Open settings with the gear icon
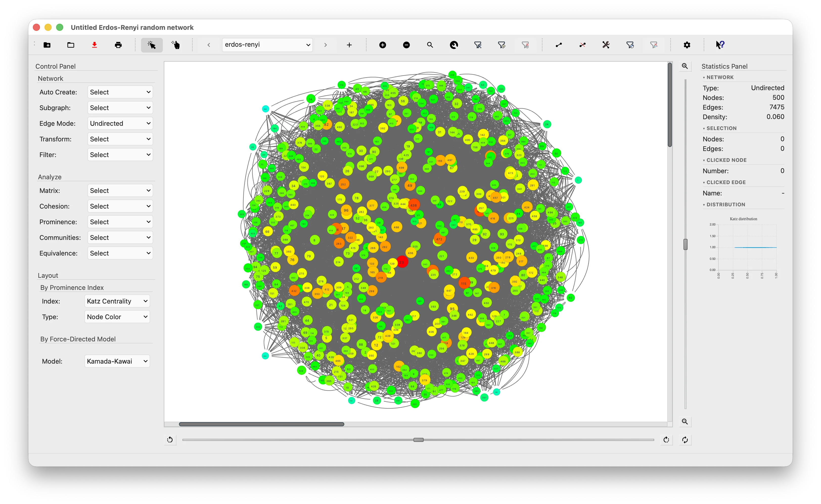The height and width of the screenshot is (504, 821). click(687, 45)
